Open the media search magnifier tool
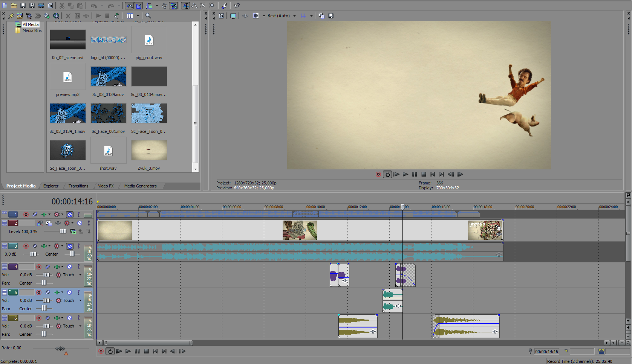 (x=148, y=16)
